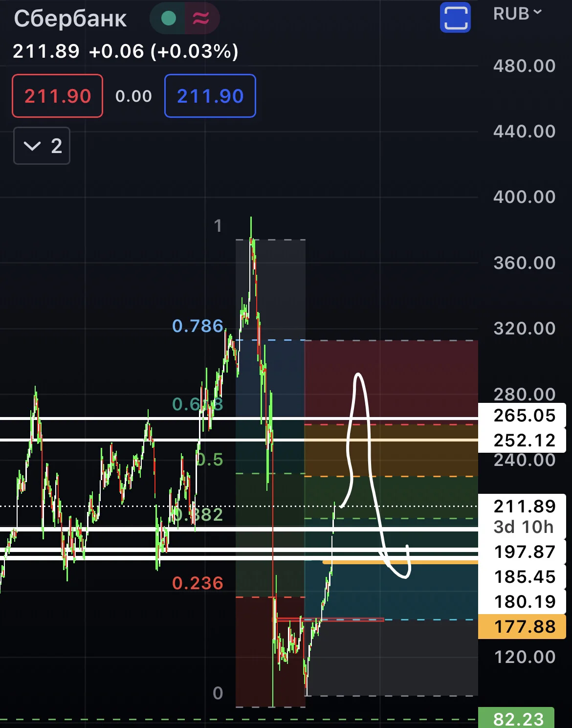Image resolution: width=572 pixels, height=728 pixels.
Task: Click the 265.05 horizontal line price label
Action: point(522,416)
